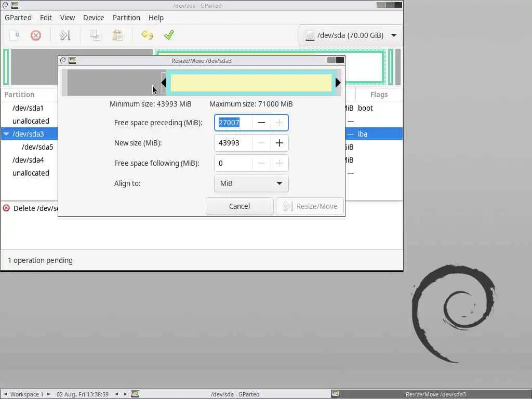Click the plus button for Free space preceding
Image resolution: width=532 pixels, height=399 pixels.
279,123
